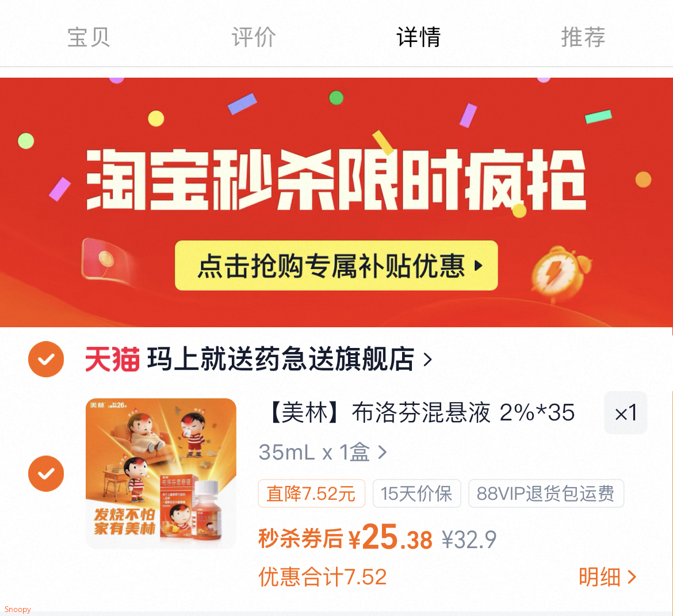Click the 直降7.52元 discount tag
Screen dimensions: 673x616
click(312, 493)
